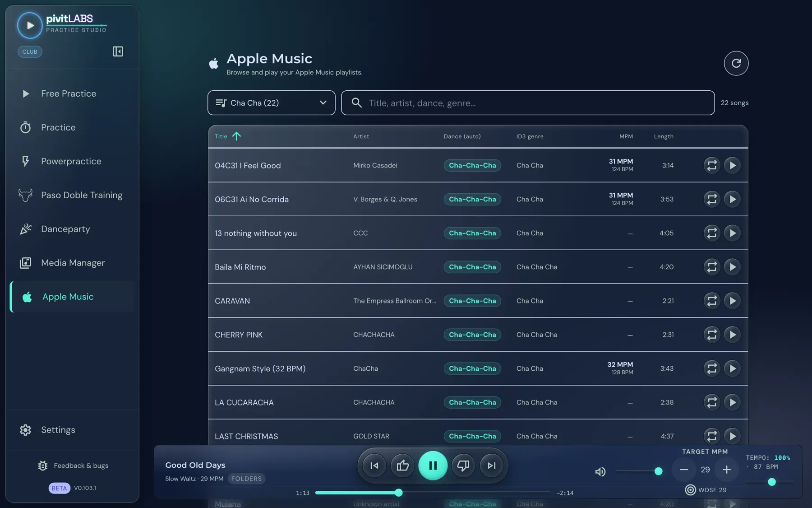Go to Powerpractice
The height and width of the screenshot is (508, 812).
click(x=72, y=161)
